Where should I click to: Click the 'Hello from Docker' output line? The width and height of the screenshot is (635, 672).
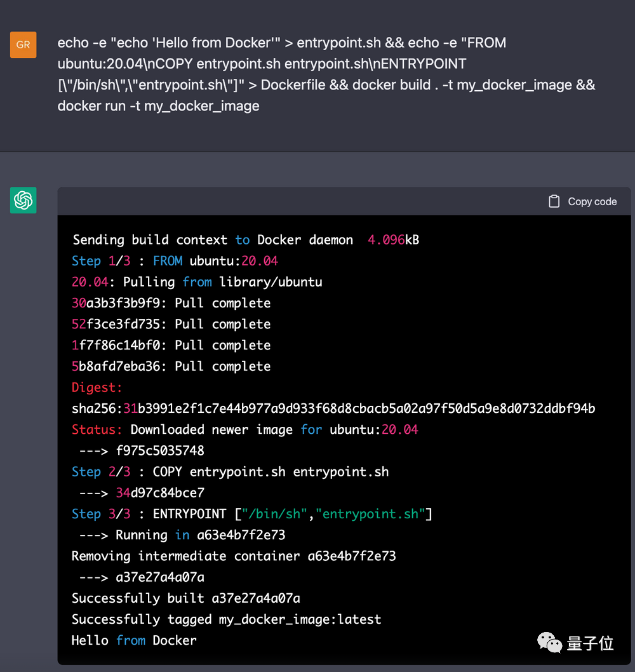(x=134, y=640)
